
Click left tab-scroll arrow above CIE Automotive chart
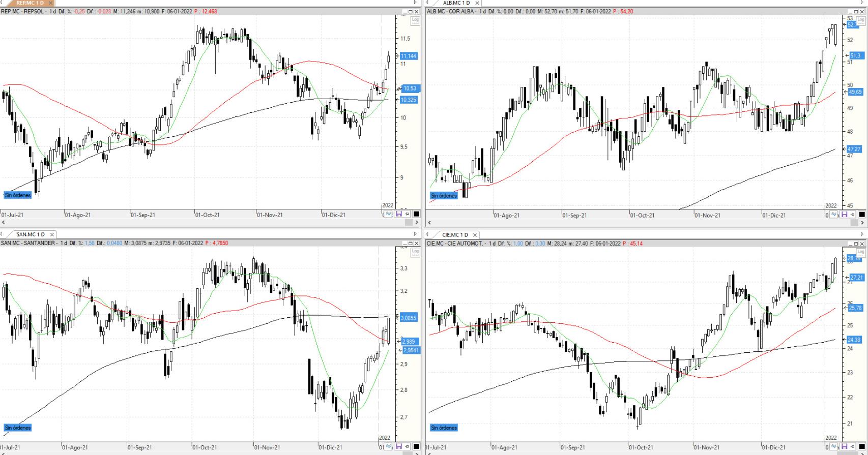428,234
